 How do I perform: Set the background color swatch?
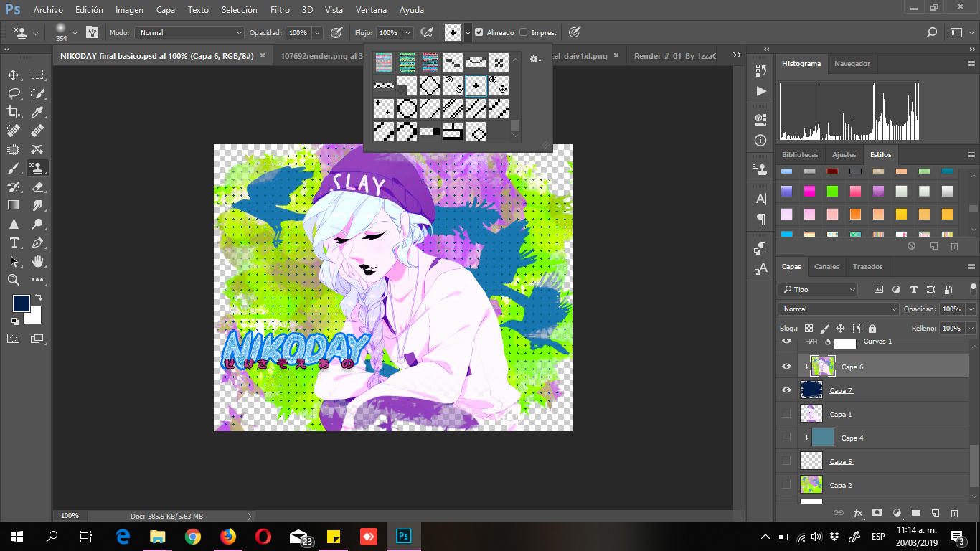[34, 316]
